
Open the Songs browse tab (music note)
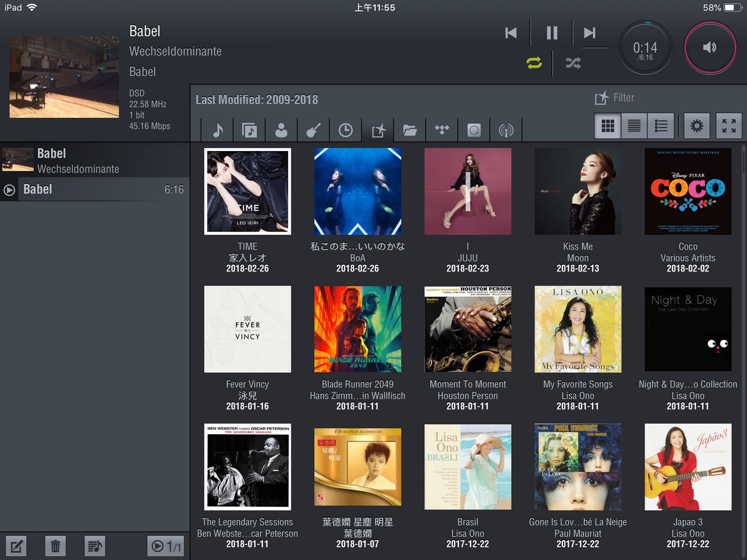[x=218, y=130]
